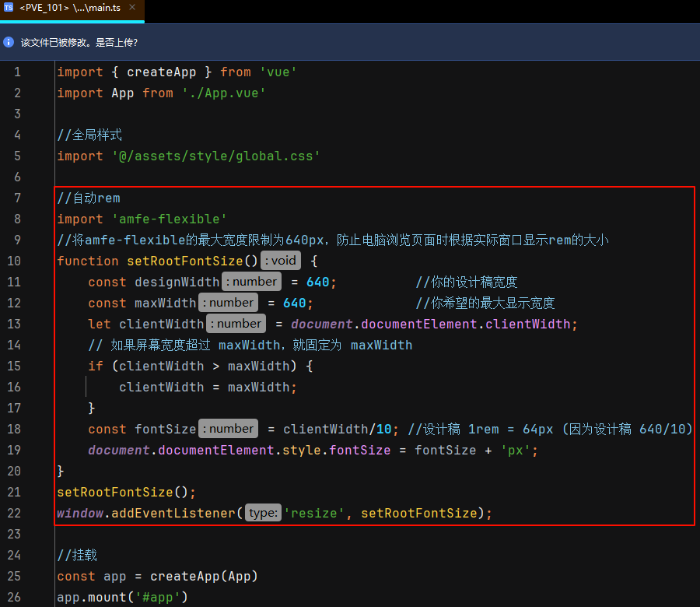Close the main.ts tab
Image resolution: width=700 pixels, height=607 pixels.
click(132, 7)
